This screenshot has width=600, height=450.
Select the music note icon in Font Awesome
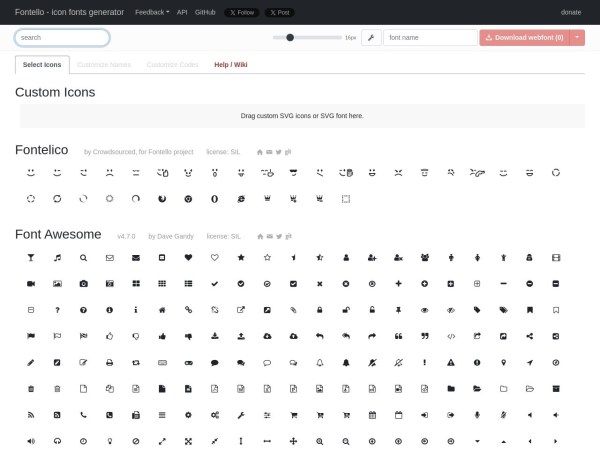(57, 257)
